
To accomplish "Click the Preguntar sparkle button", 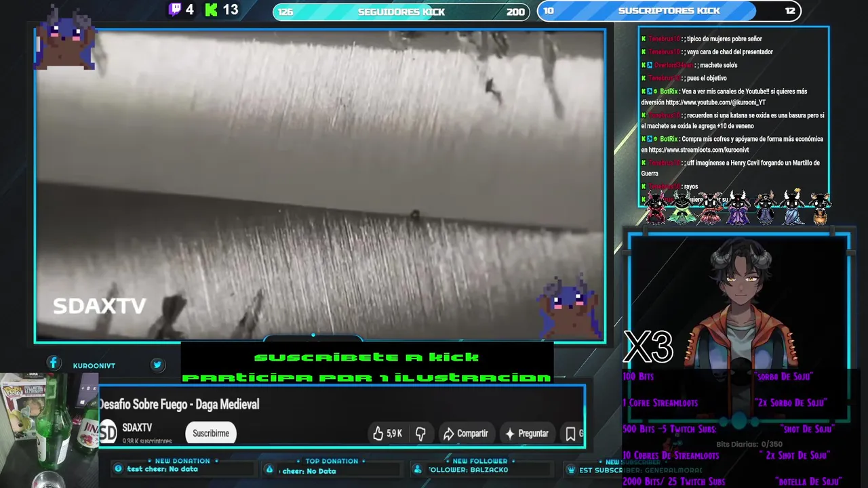I will (527, 433).
